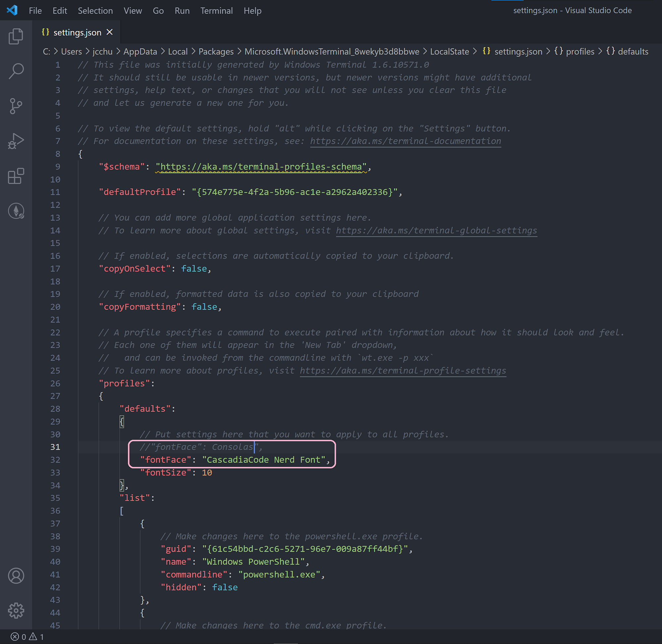Click the VS Code logo icon
662x644 pixels.
pyautogui.click(x=12, y=10)
